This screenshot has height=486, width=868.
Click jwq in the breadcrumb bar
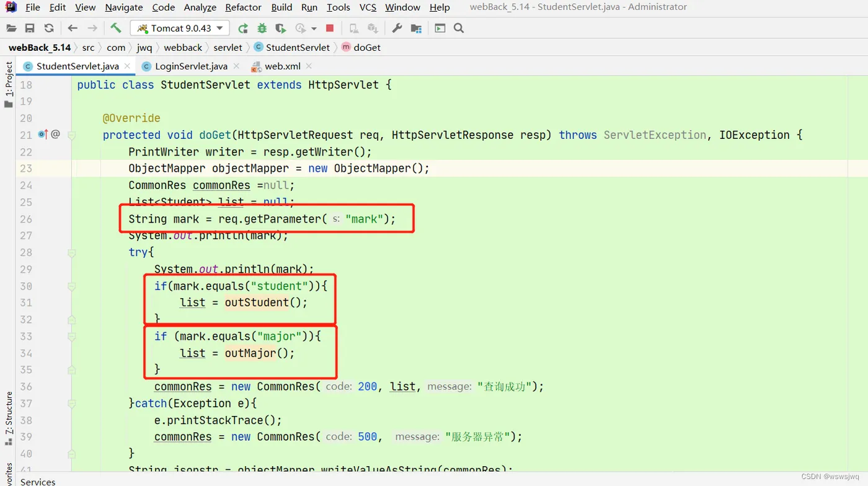click(144, 47)
